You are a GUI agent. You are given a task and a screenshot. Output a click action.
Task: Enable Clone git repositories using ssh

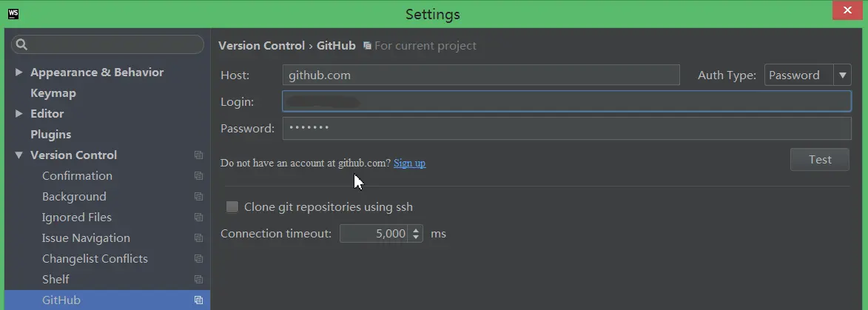pyautogui.click(x=232, y=207)
